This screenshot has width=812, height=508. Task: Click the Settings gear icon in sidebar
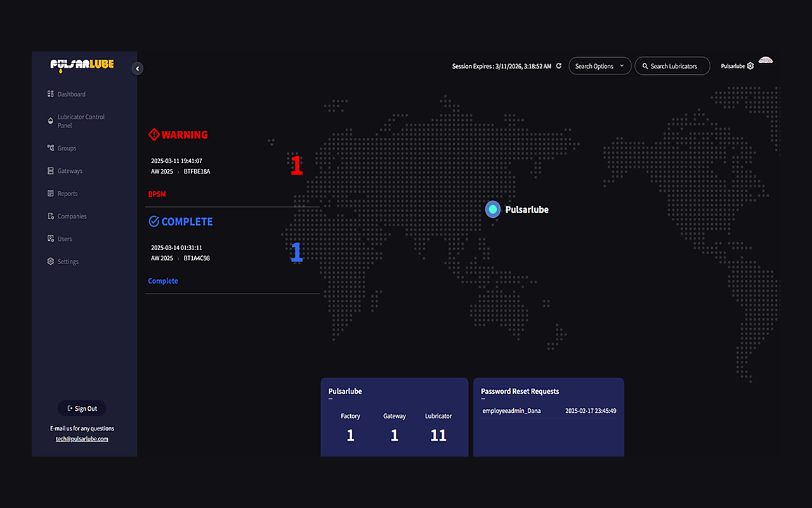tap(51, 262)
